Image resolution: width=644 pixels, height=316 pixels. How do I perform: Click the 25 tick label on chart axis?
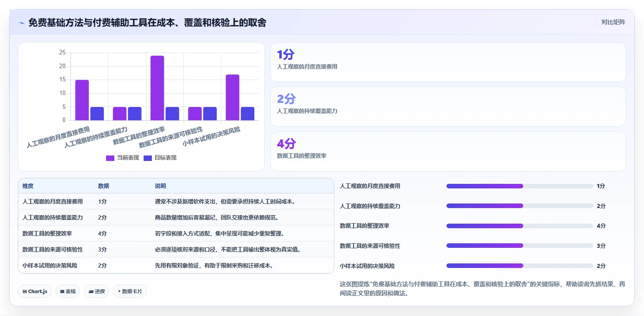[x=62, y=53]
